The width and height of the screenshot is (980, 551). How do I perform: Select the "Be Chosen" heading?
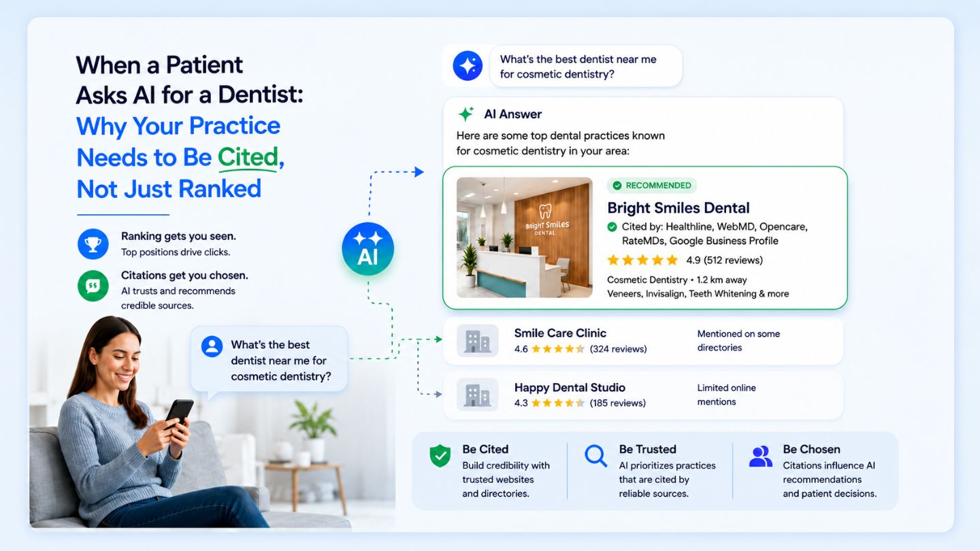pyautogui.click(x=812, y=449)
